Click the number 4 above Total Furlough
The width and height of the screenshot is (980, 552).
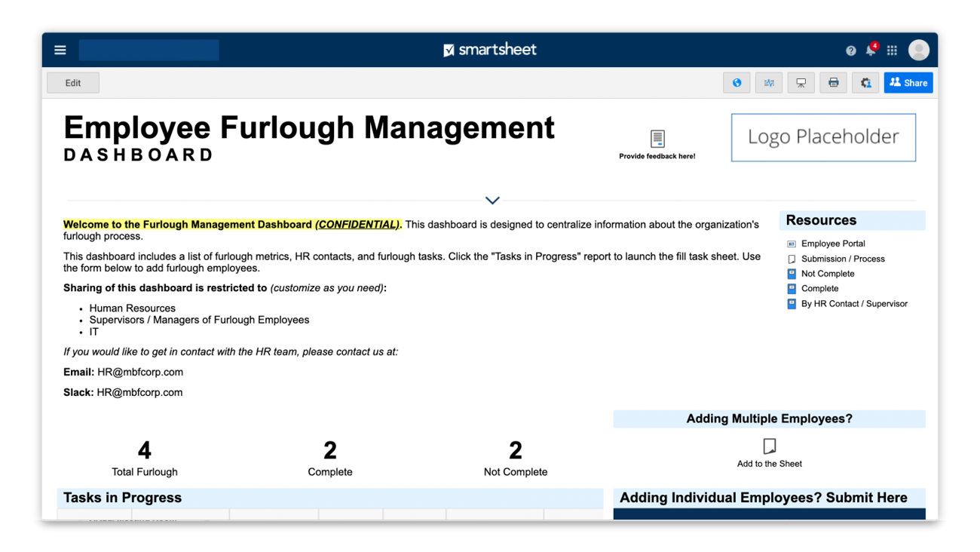tap(145, 450)
